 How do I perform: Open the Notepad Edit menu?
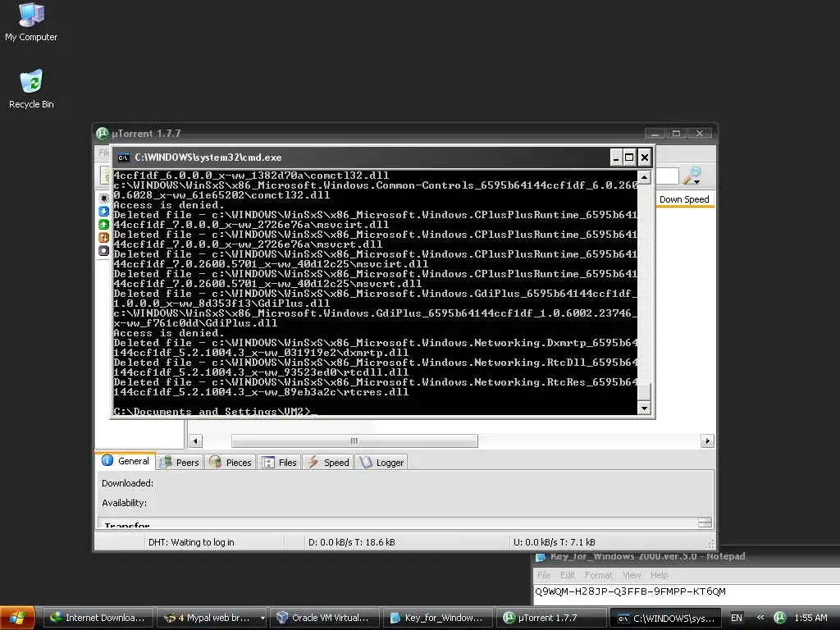tap(568, 575)
